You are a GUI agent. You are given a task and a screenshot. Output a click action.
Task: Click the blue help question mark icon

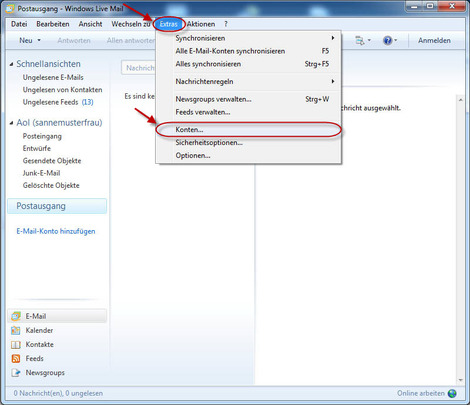[x=387, y=40]
